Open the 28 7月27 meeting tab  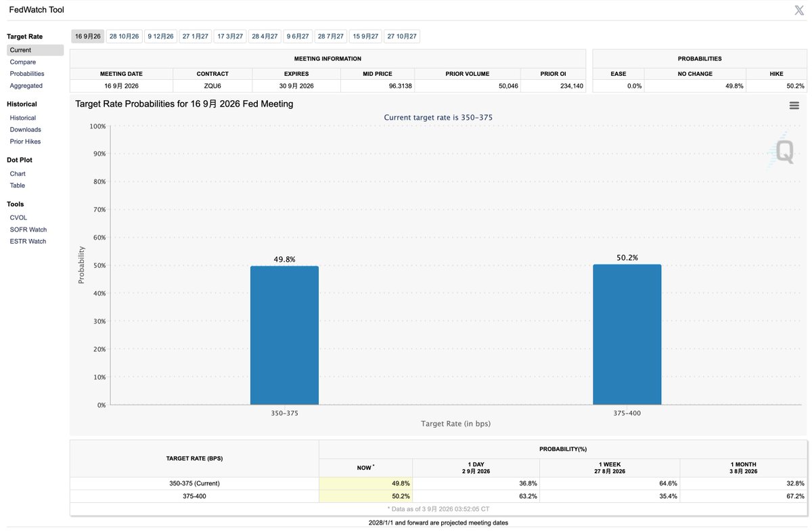[331, 37]
